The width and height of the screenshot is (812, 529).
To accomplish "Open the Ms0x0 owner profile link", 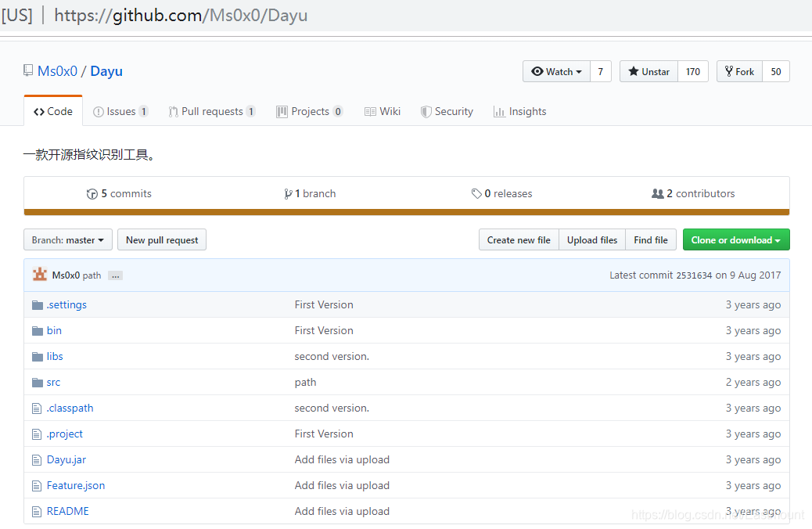I will click(x=57, y=71).
